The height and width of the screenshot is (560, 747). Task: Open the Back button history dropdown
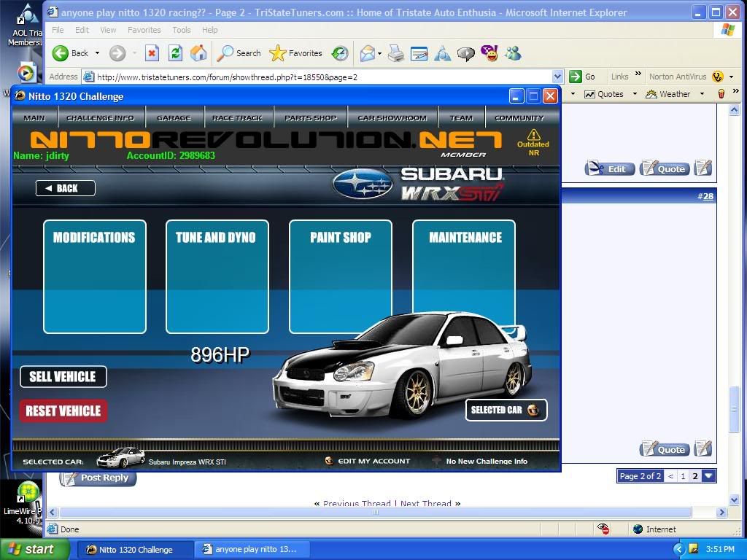(x=97, y=52)
